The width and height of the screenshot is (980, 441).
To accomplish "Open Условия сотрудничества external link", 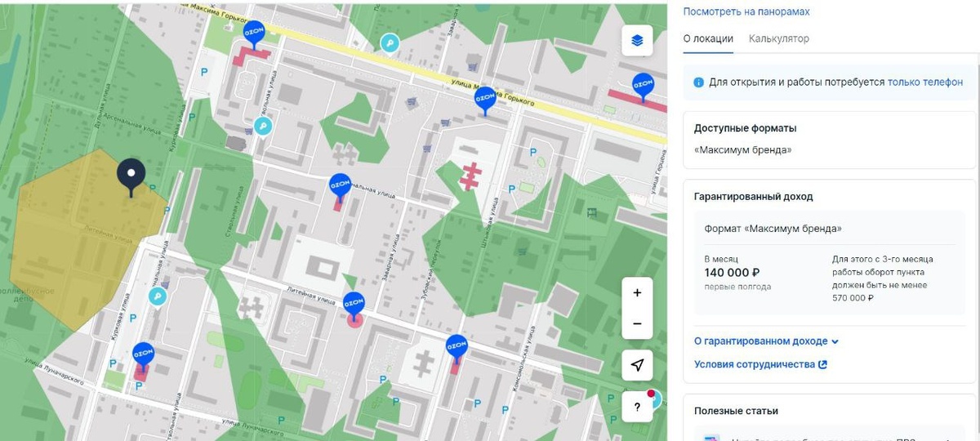I will (x=760, y=364).
